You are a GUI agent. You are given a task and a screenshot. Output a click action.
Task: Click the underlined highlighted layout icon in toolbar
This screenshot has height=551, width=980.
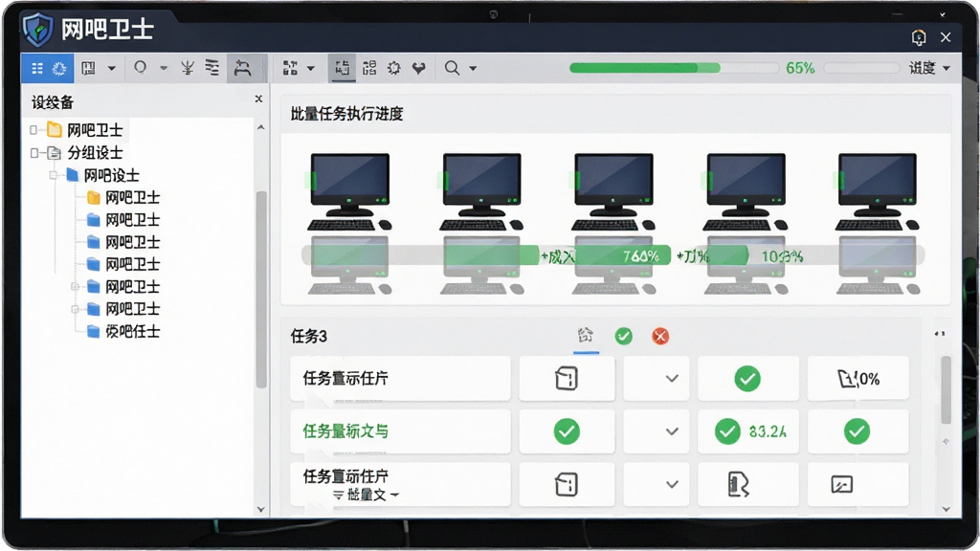pos(342,68)
